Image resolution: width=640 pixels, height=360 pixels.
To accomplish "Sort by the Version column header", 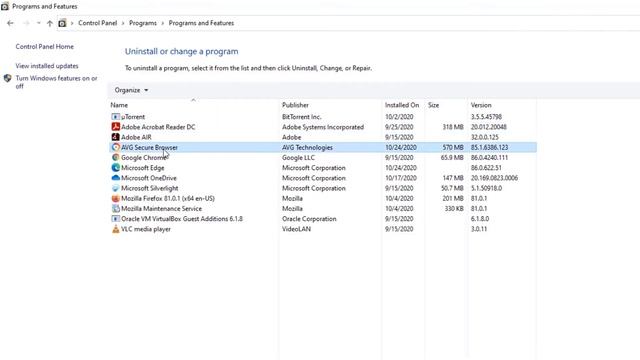I will click(481, 105).
